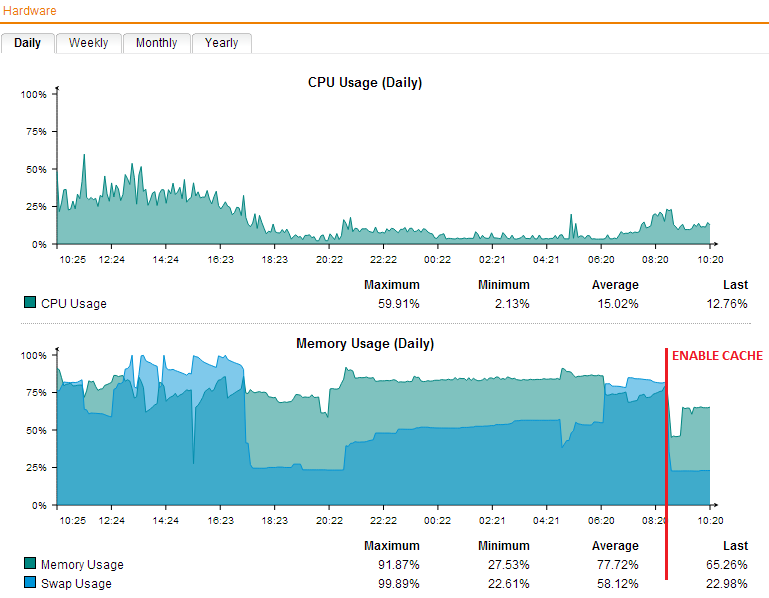This screenshot has height=598, width=769.
Task: Switch to the Weekly tab
Action: 89,43
